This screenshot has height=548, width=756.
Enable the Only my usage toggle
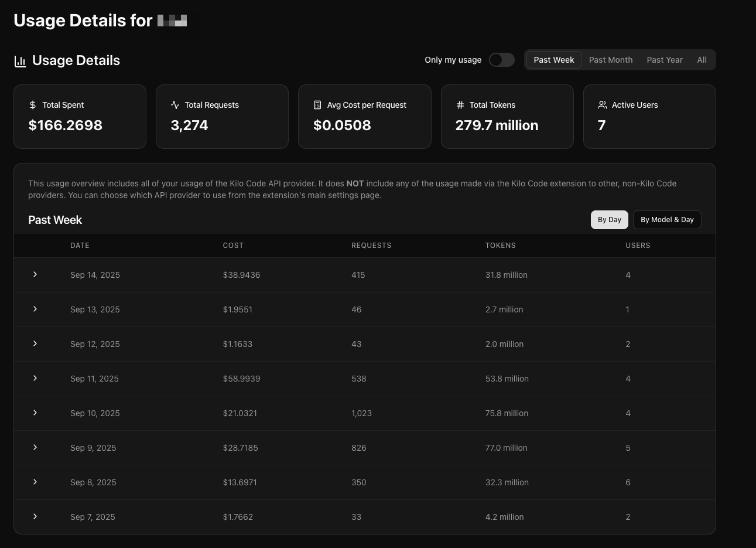(501, 60)
